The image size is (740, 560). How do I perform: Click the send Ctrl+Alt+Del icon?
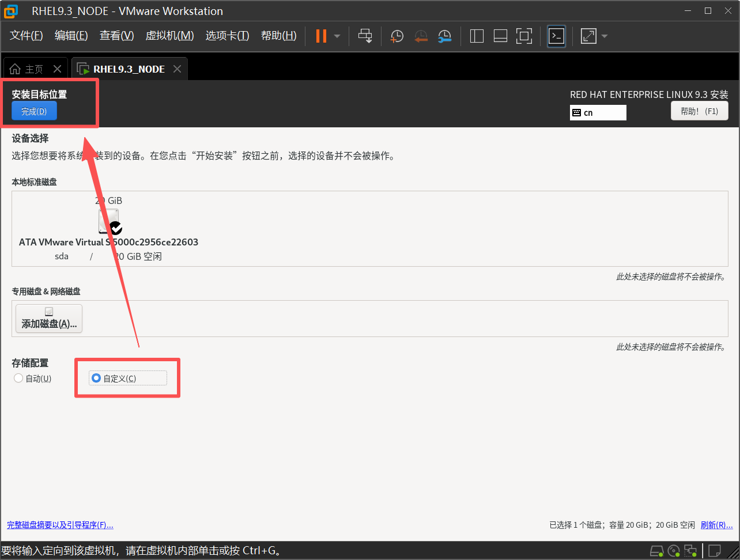(365, 36)
